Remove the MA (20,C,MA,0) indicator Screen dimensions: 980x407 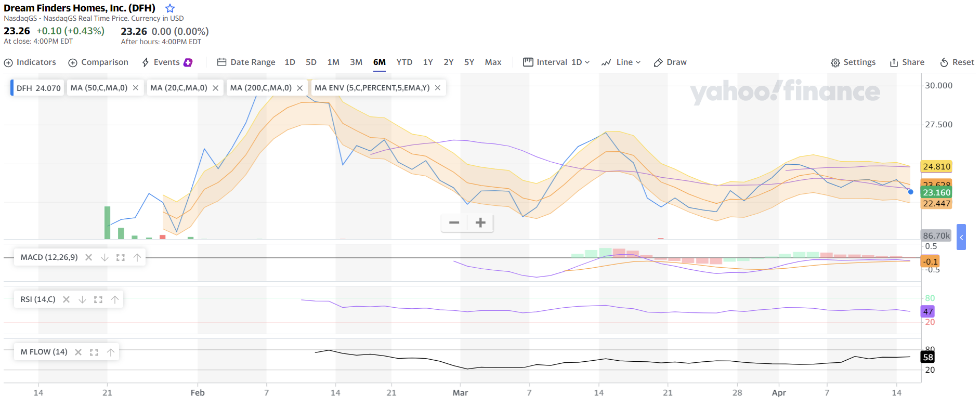(215, 88)
